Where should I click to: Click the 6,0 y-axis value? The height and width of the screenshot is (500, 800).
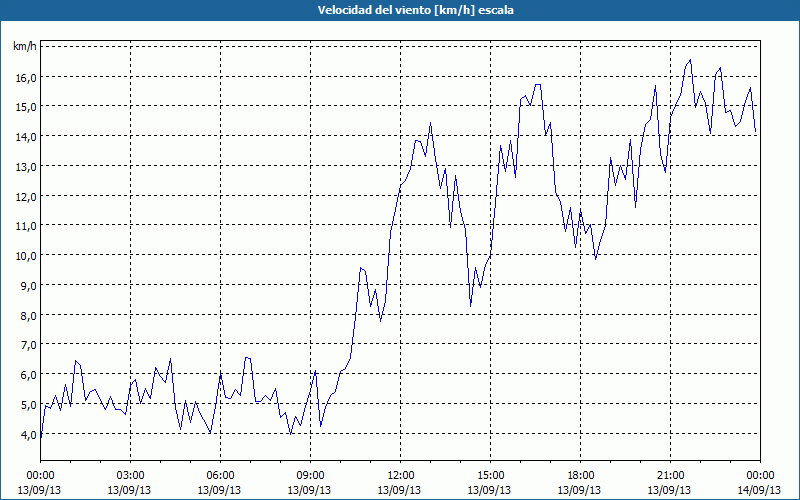click(x=30, y=374)
